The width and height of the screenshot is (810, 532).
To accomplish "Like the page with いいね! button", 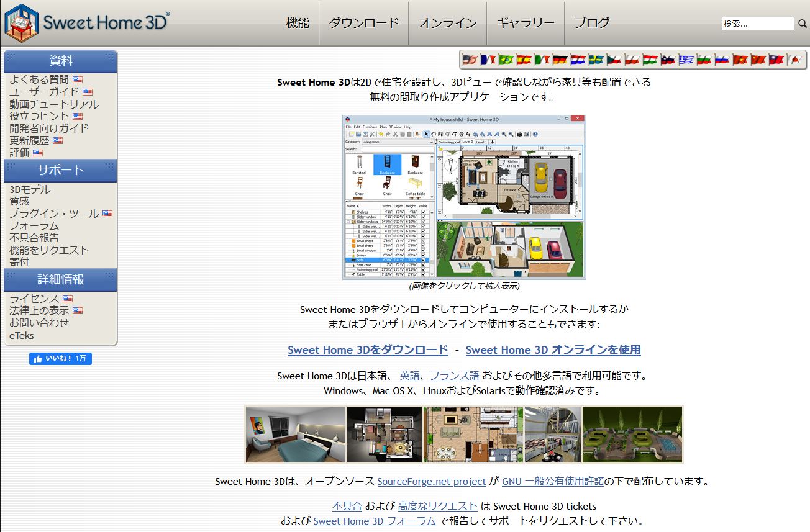I will point(60,359).
